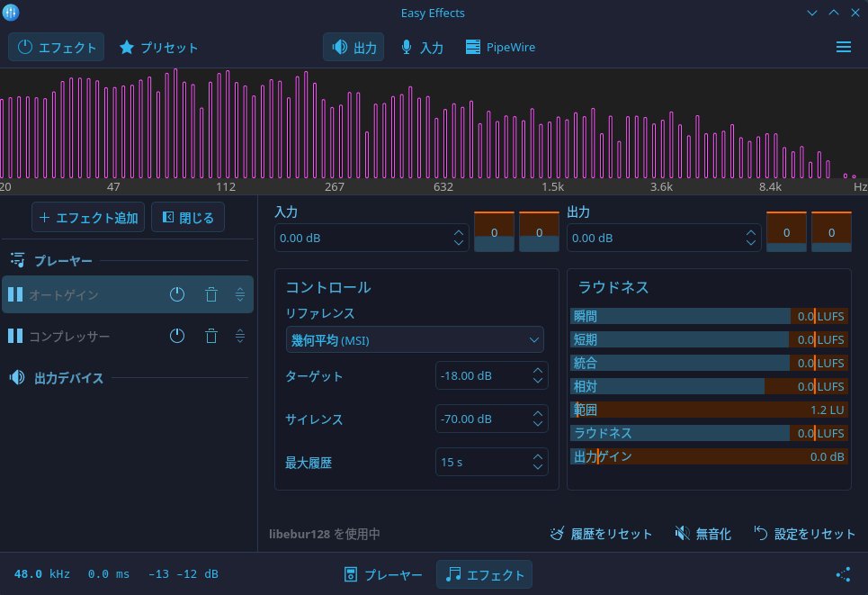
Task: Click the 短期 loudness meter bar
Action: [709, 339]
